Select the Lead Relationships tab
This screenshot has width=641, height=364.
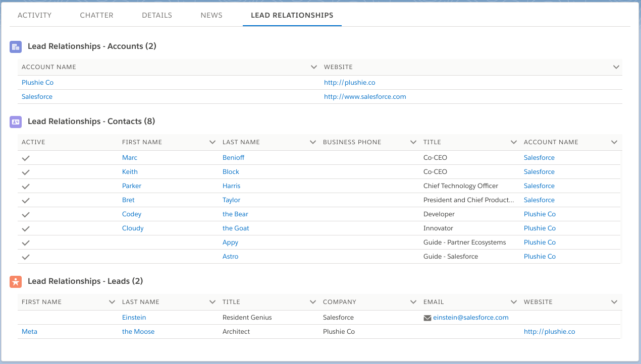292,15
